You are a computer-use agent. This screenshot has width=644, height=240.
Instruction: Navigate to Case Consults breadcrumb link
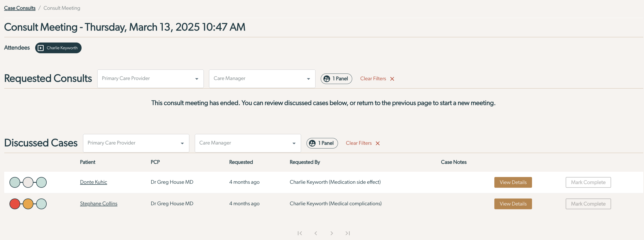[20, 8]
